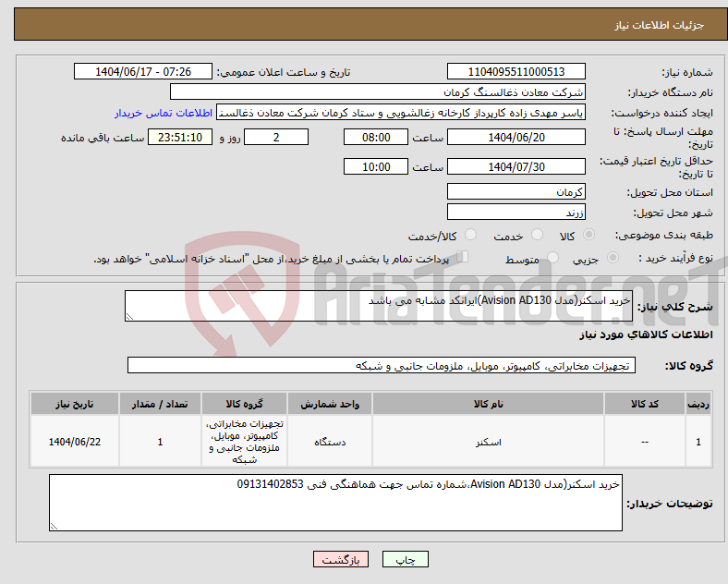Click the general description text area with Avision AD130
The image size is (728, 584).
tap(379, 306)
